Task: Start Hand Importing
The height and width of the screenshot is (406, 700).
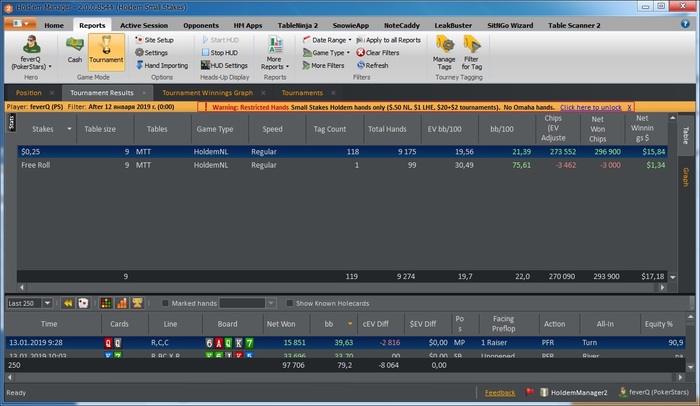Action: click(162, 65)
